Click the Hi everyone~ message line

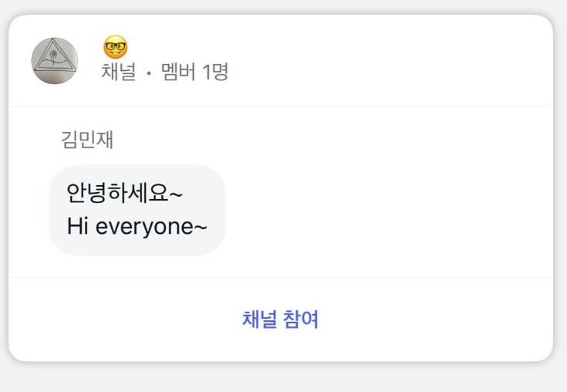137,227
